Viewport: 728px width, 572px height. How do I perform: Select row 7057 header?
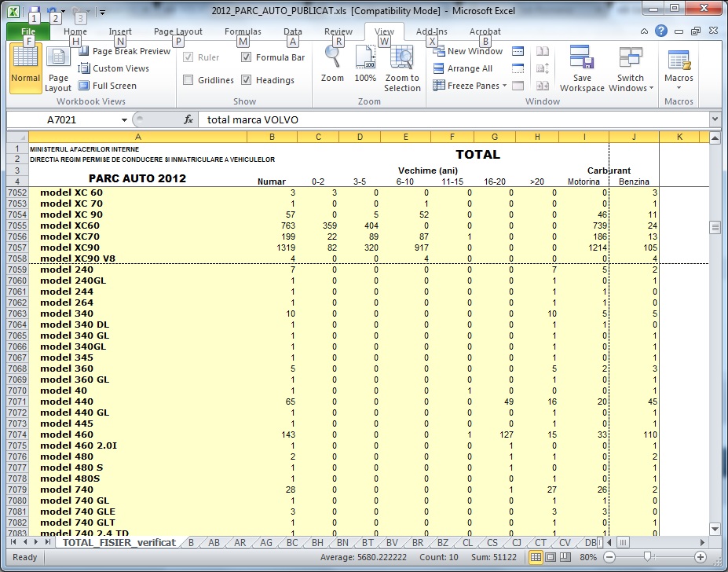17,247
